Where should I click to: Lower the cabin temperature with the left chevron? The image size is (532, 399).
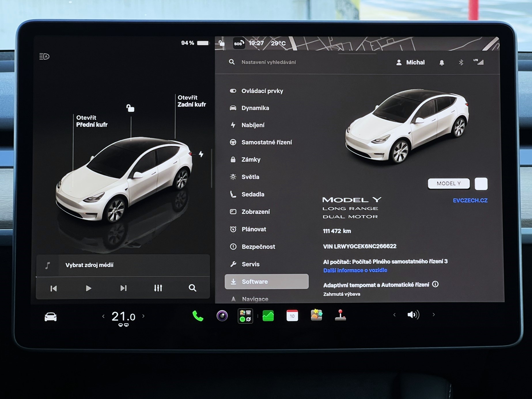[103, 316]
